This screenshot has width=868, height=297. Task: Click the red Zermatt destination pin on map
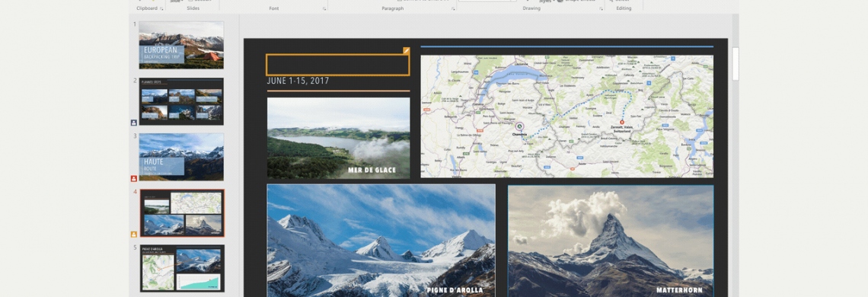click(621, 122)
